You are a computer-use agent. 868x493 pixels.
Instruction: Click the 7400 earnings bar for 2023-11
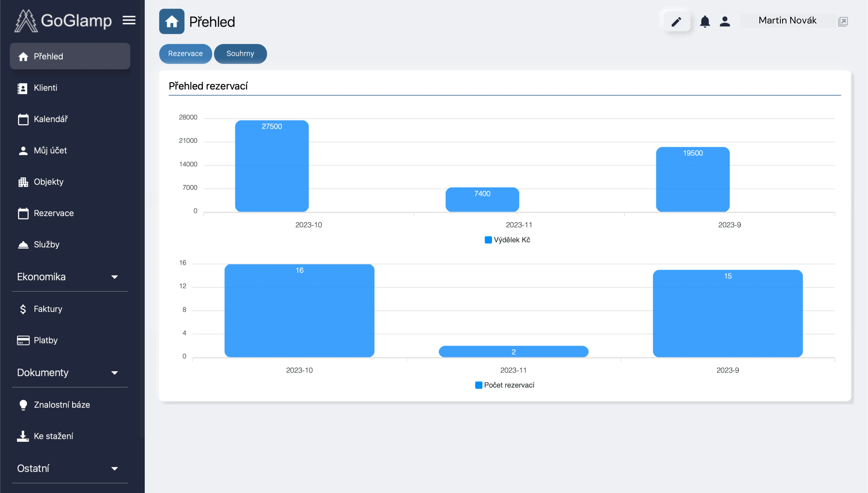(x=482, y=200)
